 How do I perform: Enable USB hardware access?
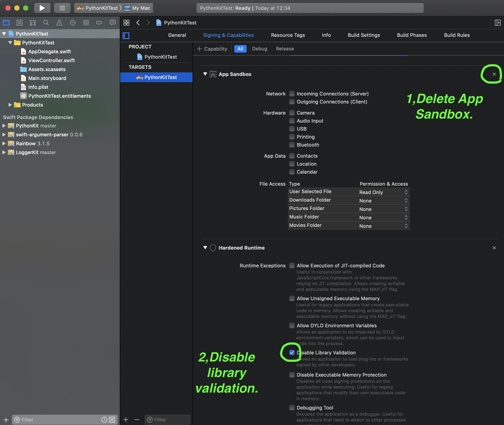(292, 129)
